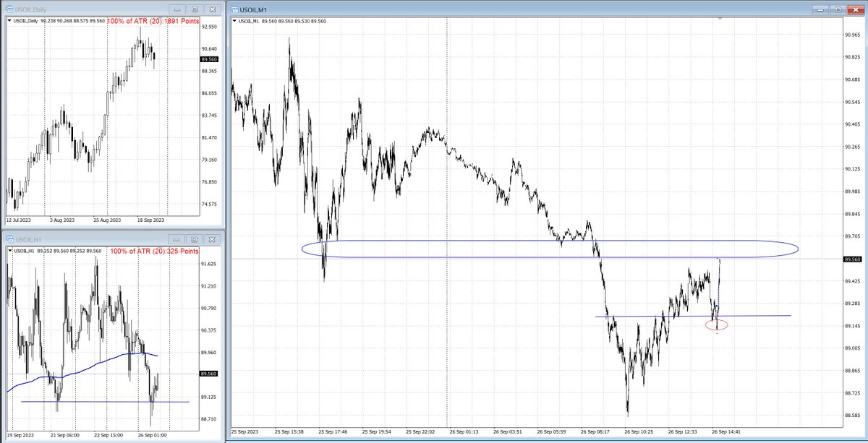Select the blue horizontal support line on H1 chart
The height and width of the screenshot is (443, 868).
[x=106, y=402]
